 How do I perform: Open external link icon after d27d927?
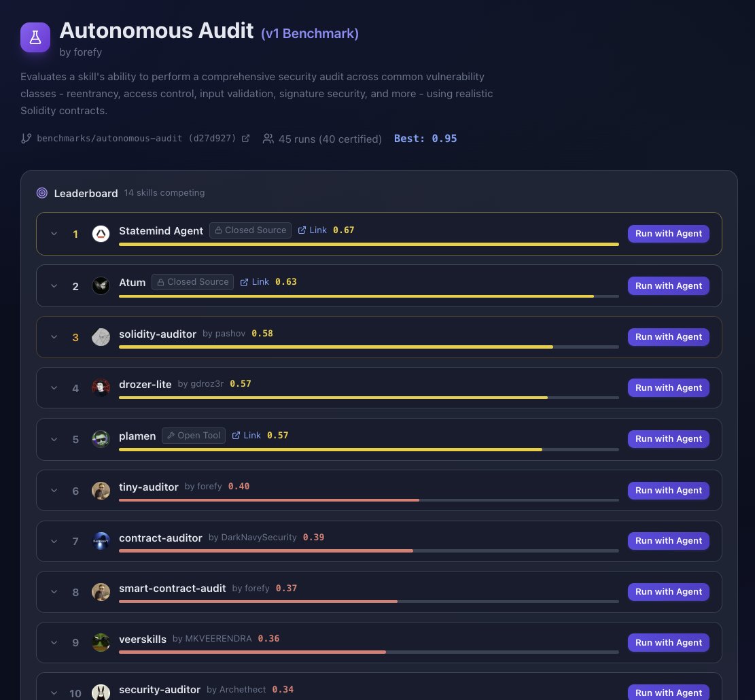coord(245,139)
